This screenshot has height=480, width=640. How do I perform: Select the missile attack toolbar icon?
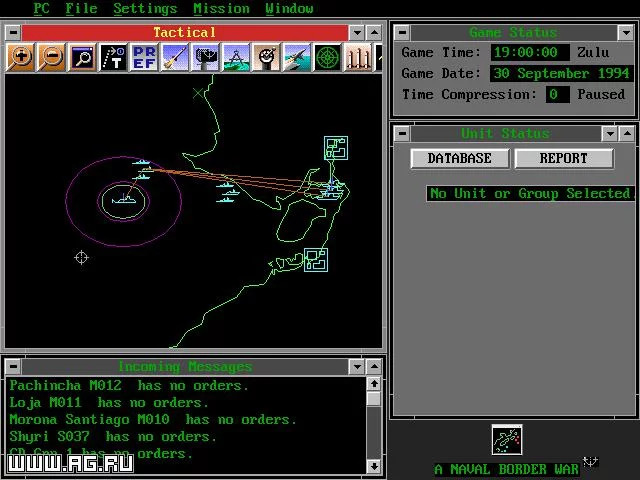click(175, 58)
